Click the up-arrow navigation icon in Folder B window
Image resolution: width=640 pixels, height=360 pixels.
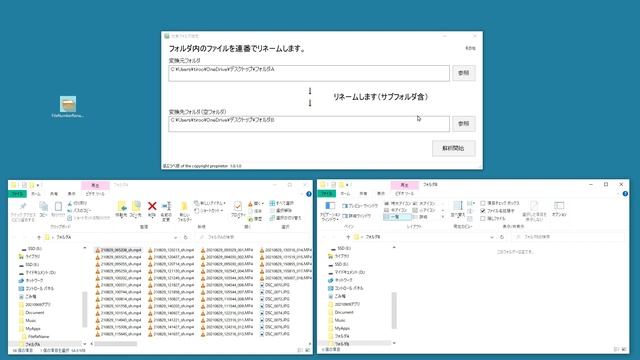point(348,237)
